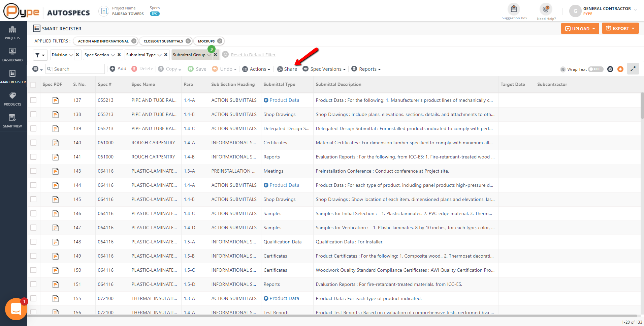Open the Submittal Type filter dropdown

coord(143,55)
